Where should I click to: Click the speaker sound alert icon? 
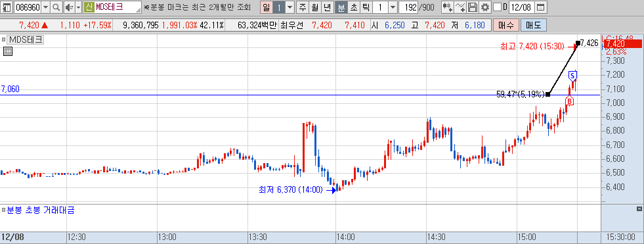(69, 7)
